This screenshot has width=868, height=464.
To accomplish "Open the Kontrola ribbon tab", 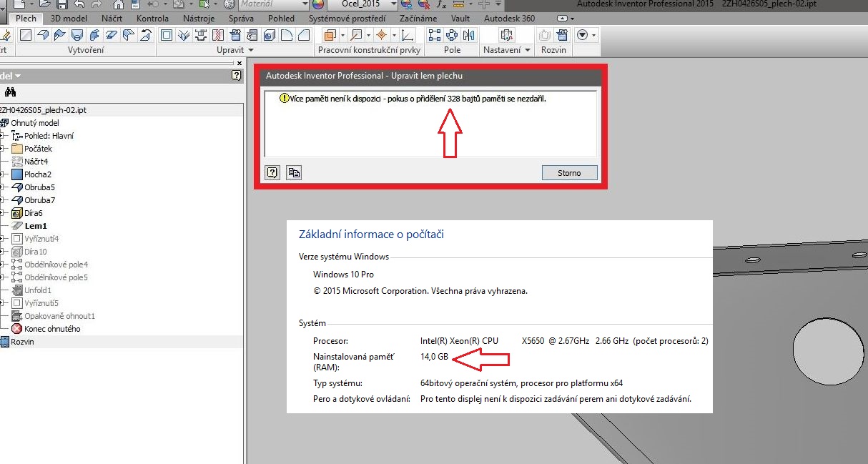I will click(152, 19).
